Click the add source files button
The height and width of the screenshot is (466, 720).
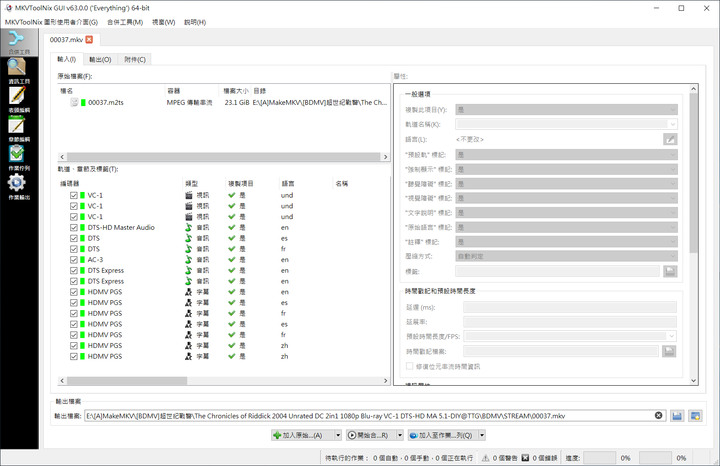303,435
